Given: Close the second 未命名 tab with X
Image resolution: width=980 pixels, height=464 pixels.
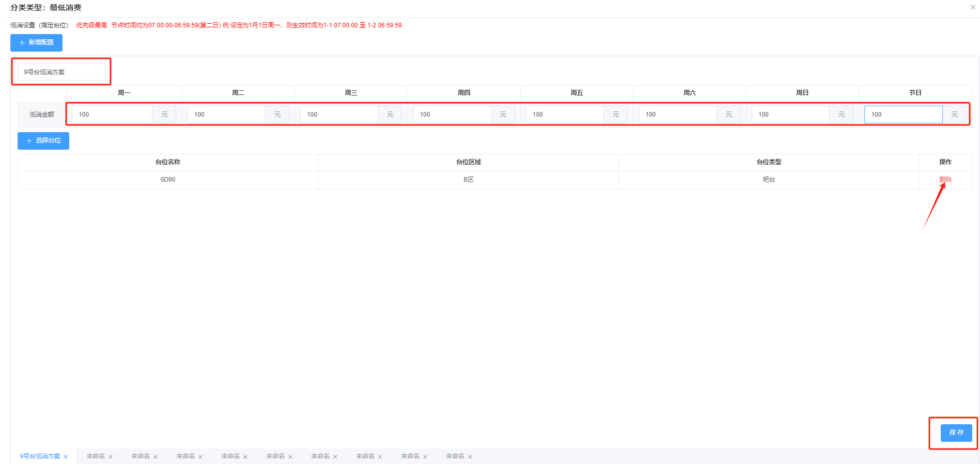Looking at the screenshot, I should 155,457.
